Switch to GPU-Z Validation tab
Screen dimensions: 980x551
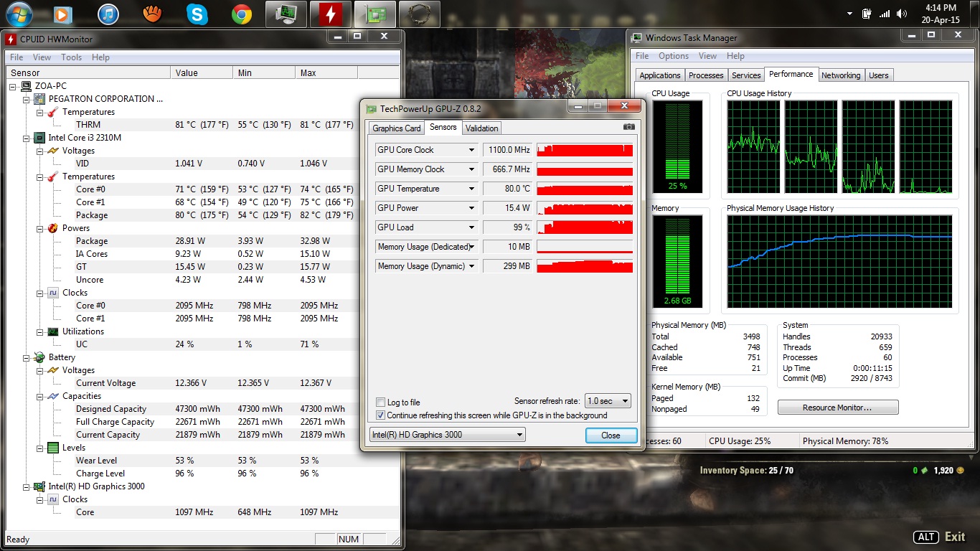click(481, 128)
